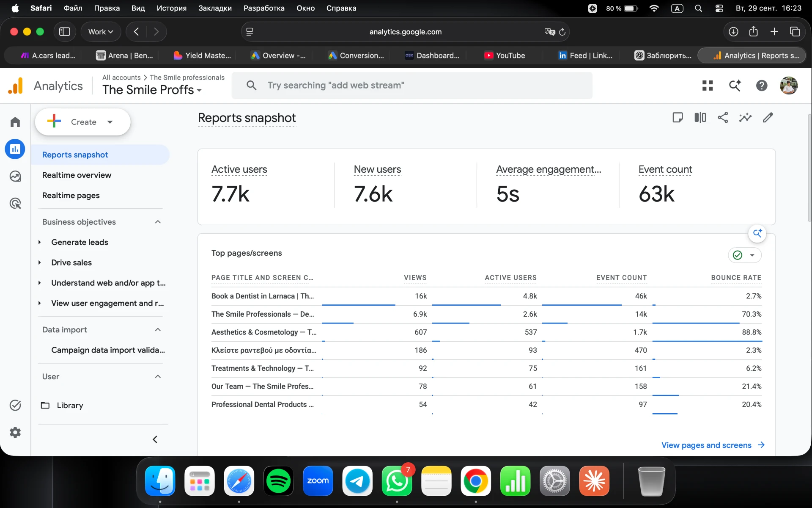Open the Explore icon in left rail
This screenshot has height=508, width=812.
point(15,176)
